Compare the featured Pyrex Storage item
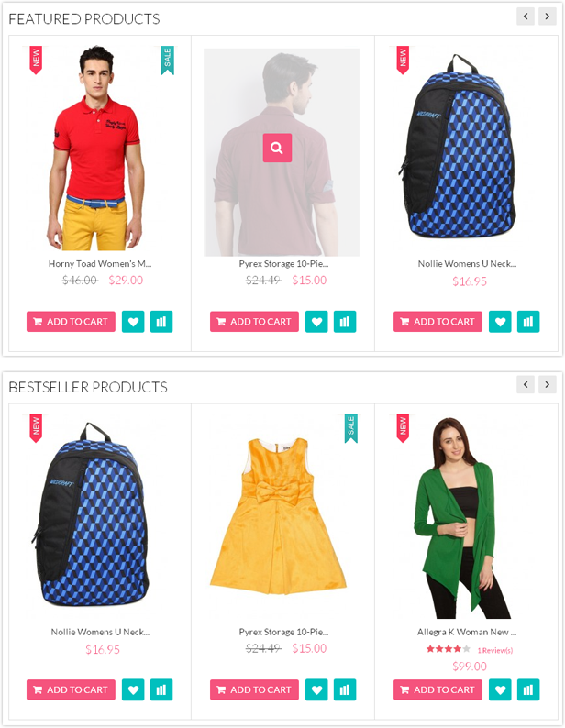Image resolution: width=565 pixels, height=728 pixels. coord(345,321)
